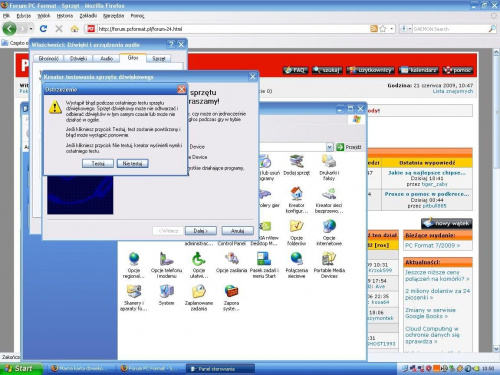Expand back/forward history dropdown arrow

tap(31, 29)
